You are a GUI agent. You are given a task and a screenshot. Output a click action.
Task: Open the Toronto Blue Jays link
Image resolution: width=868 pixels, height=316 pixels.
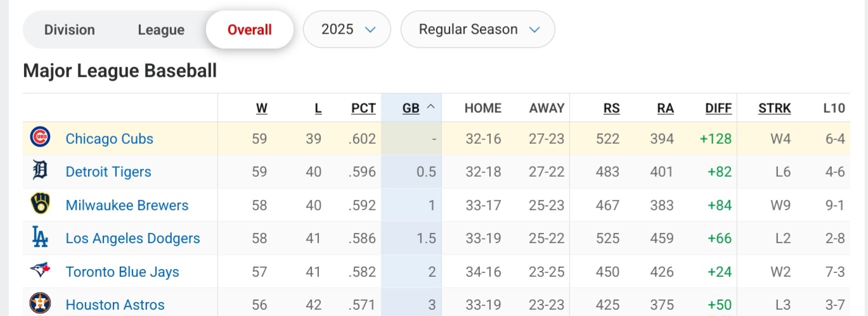[122, 272]
